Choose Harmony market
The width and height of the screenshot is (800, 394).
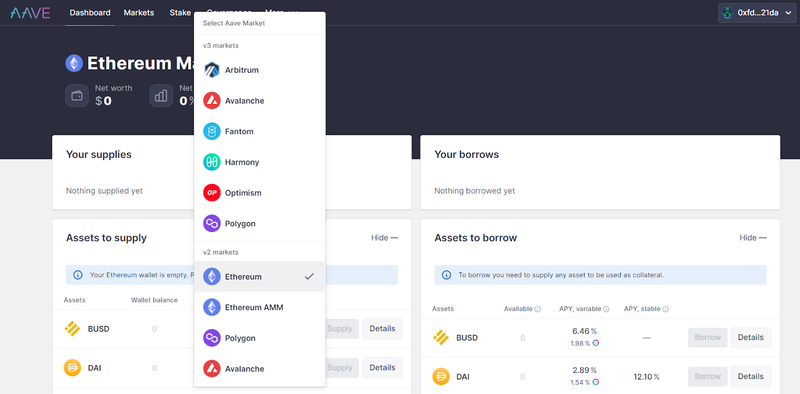pos(260,162)
